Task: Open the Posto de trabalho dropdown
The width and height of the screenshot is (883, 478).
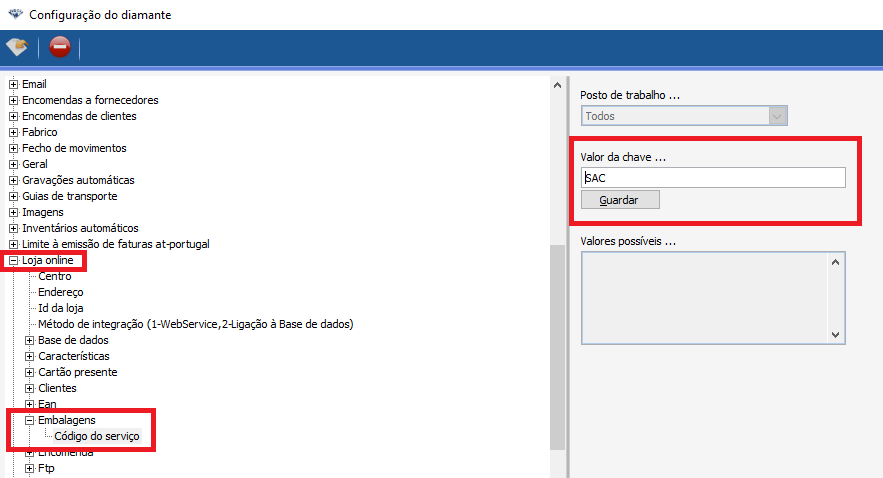Action: coord(777,116)
